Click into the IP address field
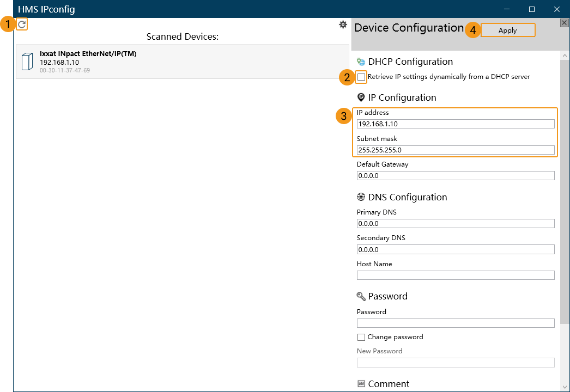This screenshot has width=570, height=392. tap(455, 124)
